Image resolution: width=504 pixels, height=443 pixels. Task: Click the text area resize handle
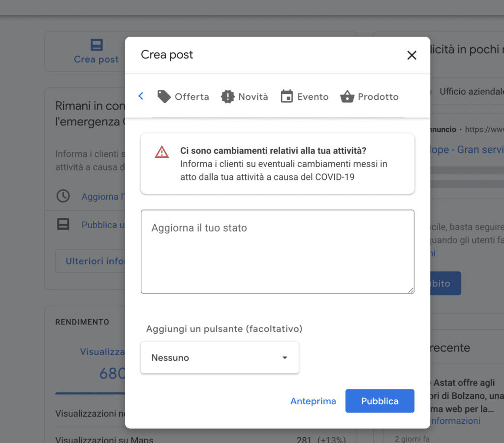[410, 290]
